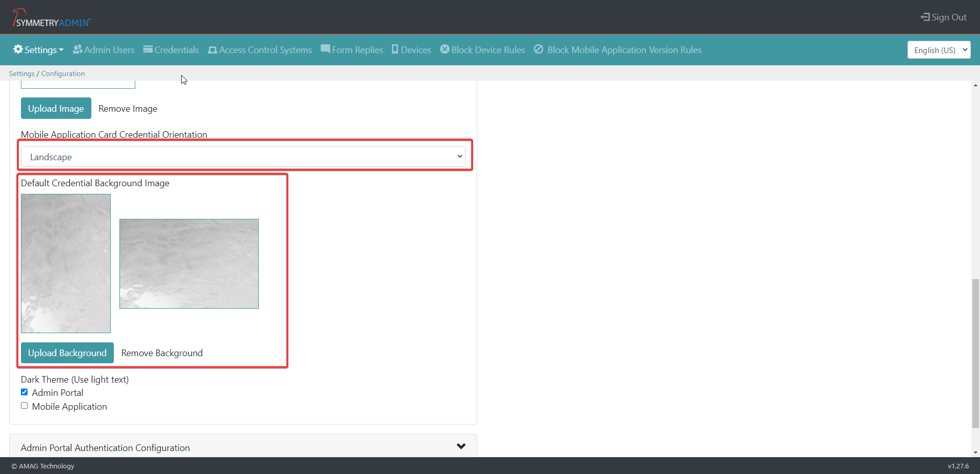Click the Access Control Systems icon

point(213,50)
